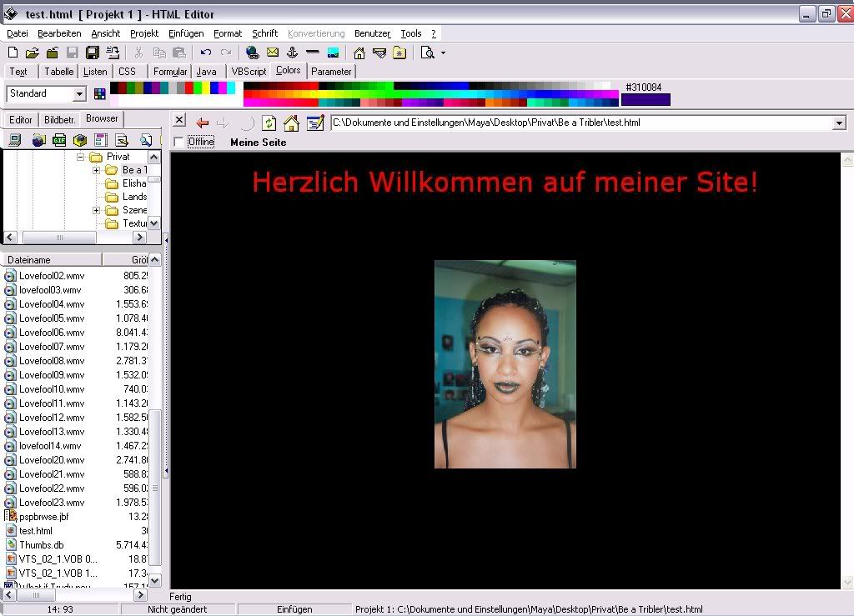Click the file search magnifier icon
854x616 pixels.
tap(146, 140)
